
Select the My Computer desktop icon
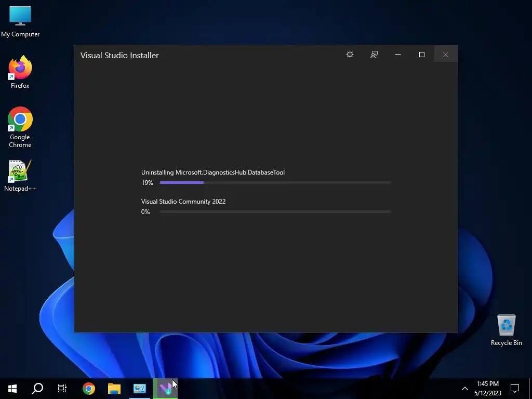tap(20, 22)
